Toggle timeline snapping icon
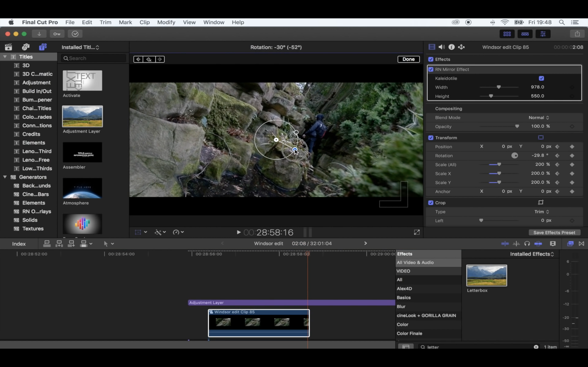 [538, 243]
